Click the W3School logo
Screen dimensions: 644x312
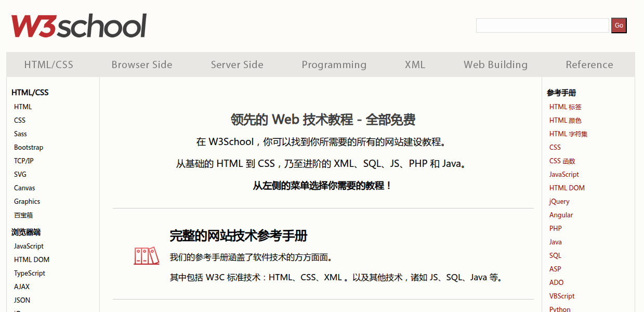(79, 26)
